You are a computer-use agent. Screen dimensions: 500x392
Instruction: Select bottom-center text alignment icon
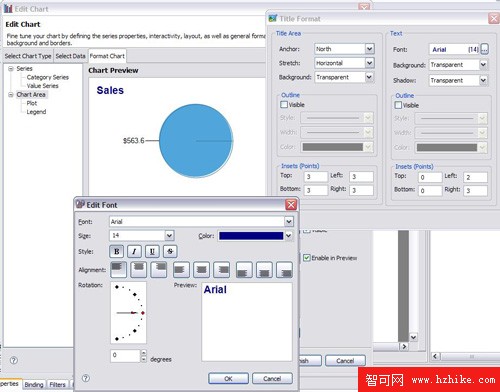[x=264, y=270]
